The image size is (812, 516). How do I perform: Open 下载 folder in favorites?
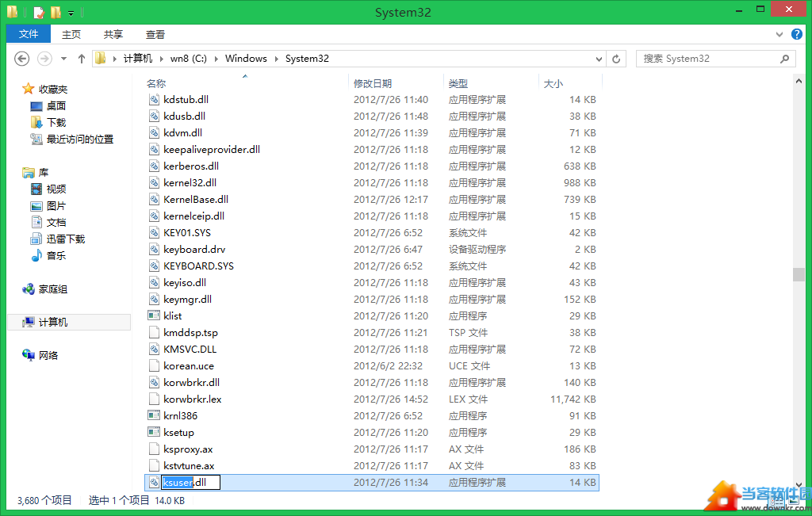[56, 122]
